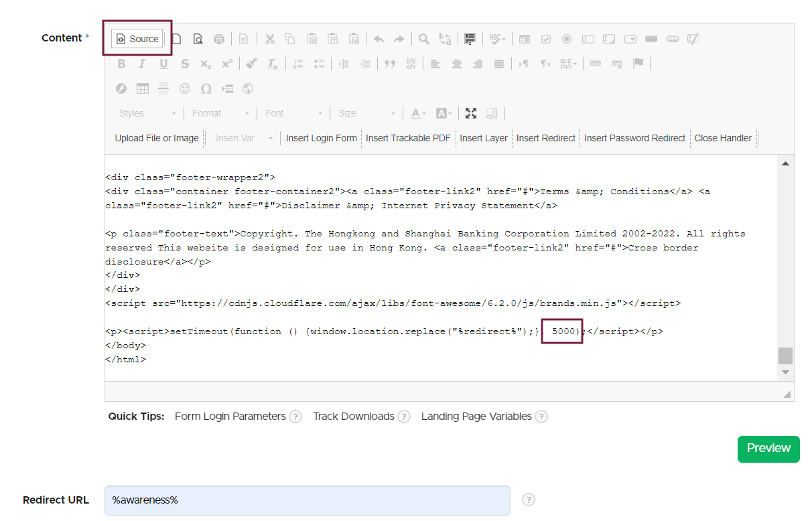
Task: Click Paste from Word icon
Action: 354,39
